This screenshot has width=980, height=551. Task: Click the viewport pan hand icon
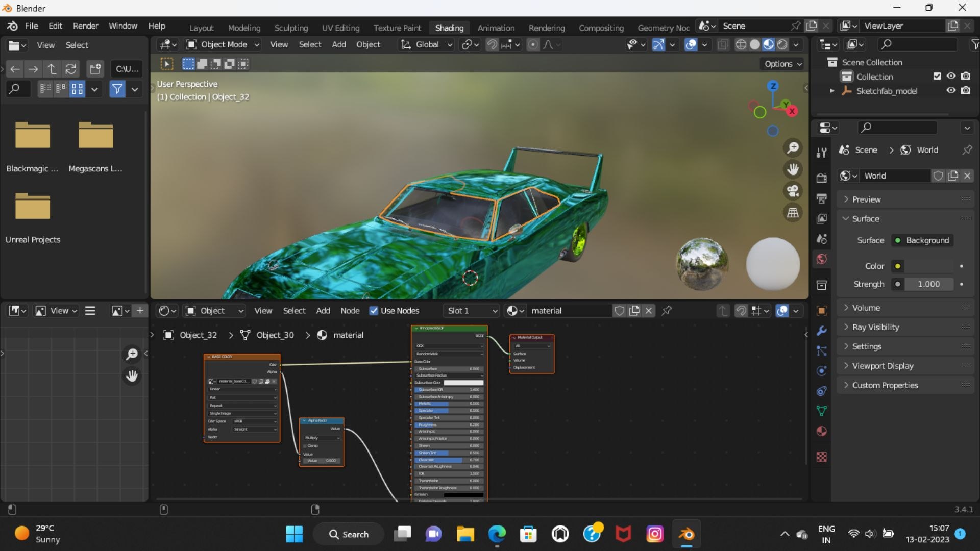[793, 169]
